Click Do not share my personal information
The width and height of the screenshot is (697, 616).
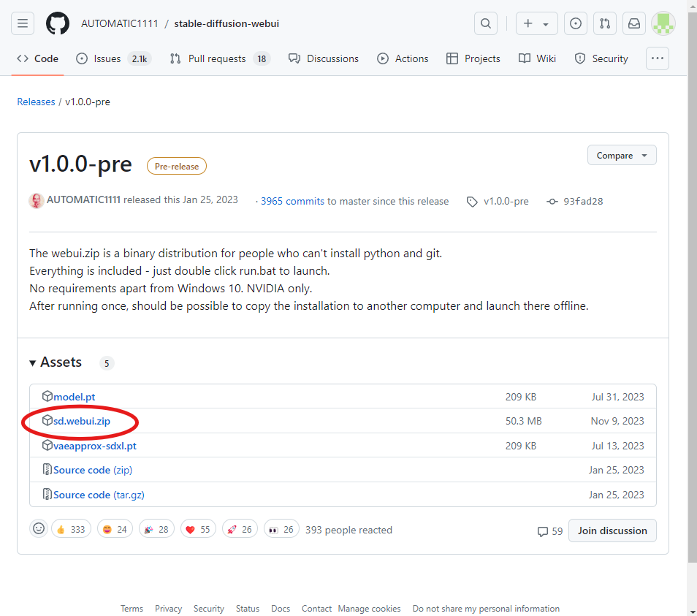[x=486, y=609]
